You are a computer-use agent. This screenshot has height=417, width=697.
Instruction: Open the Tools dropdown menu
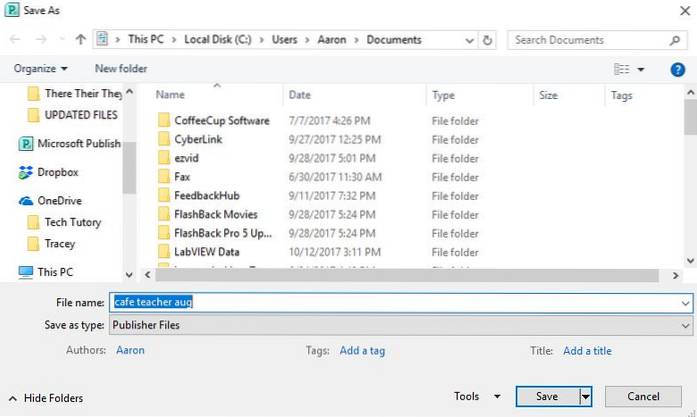[x=474, y=397]
